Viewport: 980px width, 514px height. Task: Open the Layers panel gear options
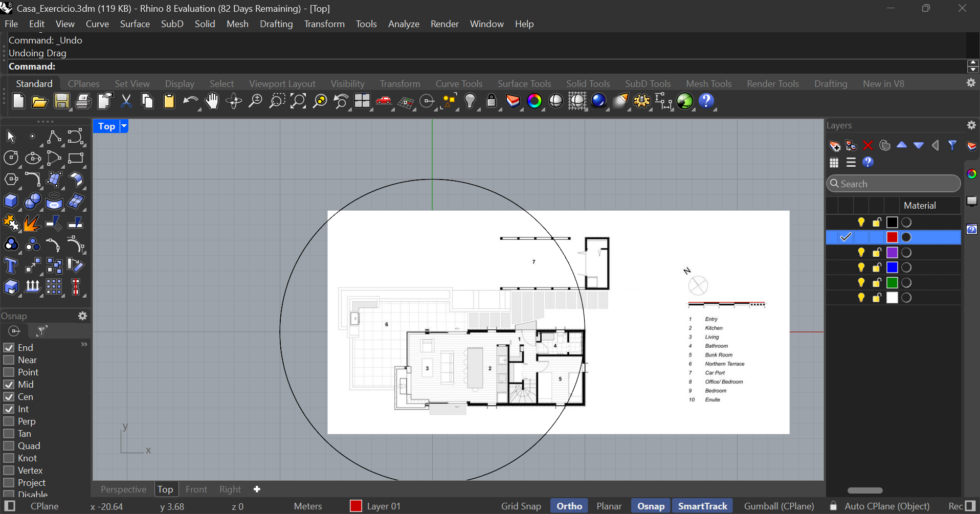pyautogui.click(x=971, y=125)
